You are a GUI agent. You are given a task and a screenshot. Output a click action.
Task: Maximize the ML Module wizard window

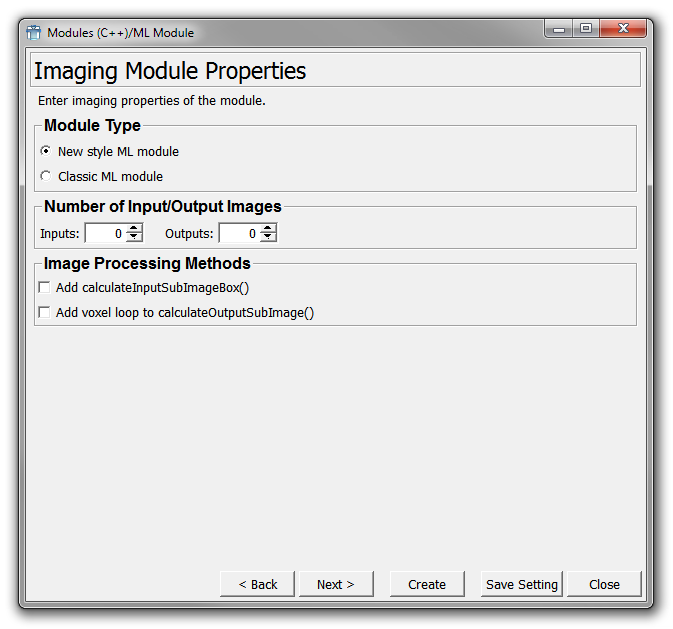[585, 30]
